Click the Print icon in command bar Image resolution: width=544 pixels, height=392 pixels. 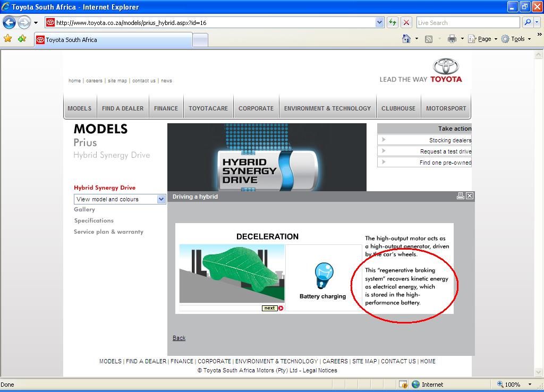point(452,39)
